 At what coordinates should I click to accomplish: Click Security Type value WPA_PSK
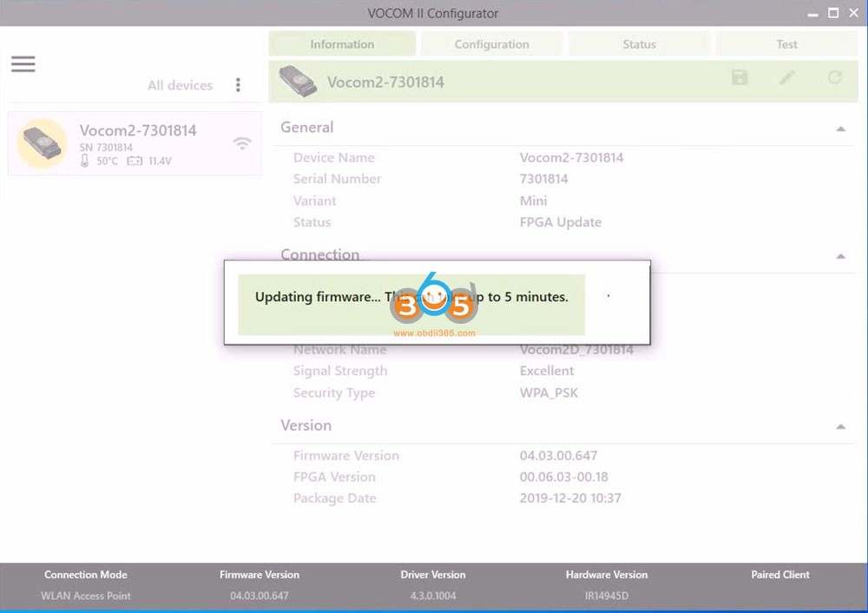[549, 392]
